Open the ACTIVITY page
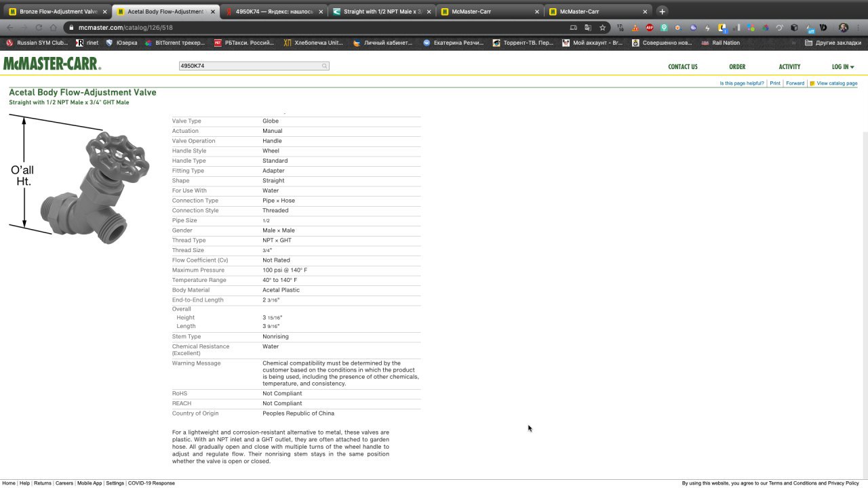 click(789, 66)
